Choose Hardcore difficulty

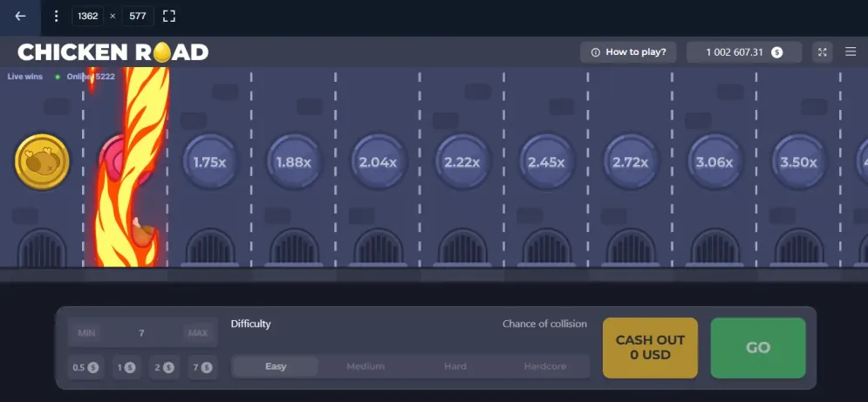544,366
